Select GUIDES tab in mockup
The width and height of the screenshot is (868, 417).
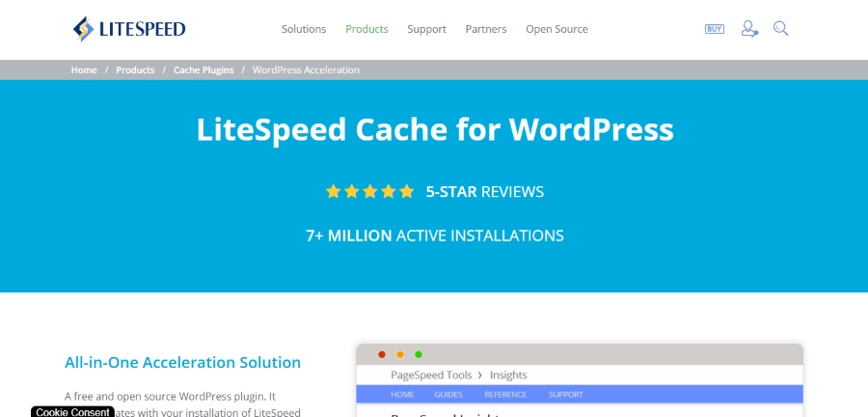click(x=448, y=395)
